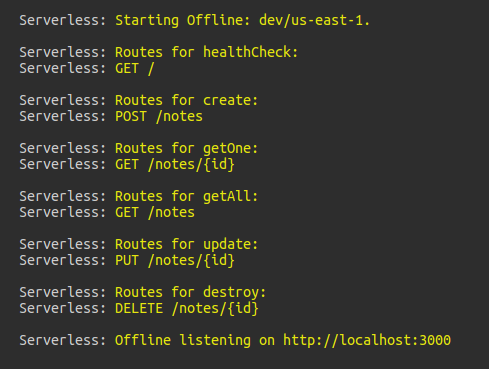Click the 'GET /' route line
Screen dimensions: 489x369
click(x=134, y=68)
